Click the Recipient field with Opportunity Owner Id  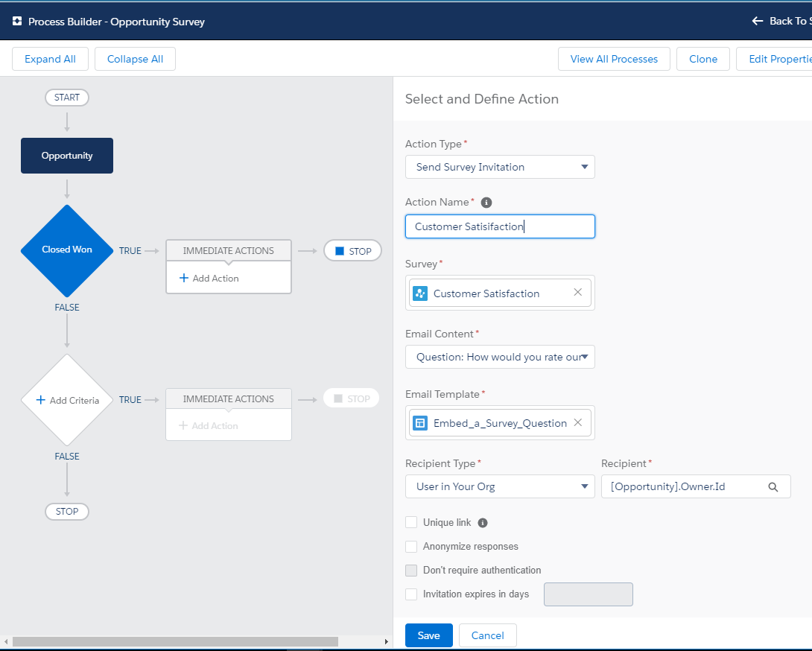[x=696, y=486]
